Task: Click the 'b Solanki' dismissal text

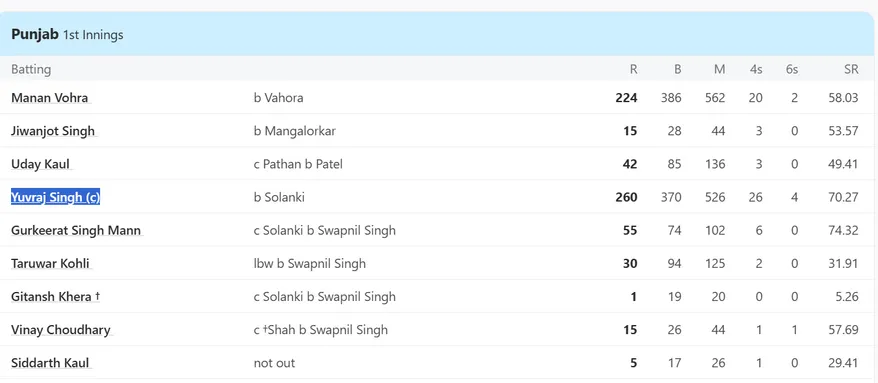Action: [x=279, y=197]
